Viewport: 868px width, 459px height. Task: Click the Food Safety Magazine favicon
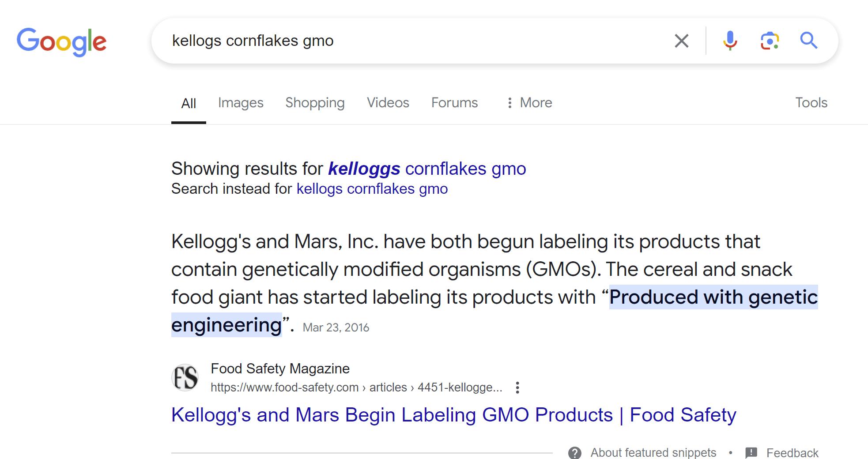(x=185, y=377)
